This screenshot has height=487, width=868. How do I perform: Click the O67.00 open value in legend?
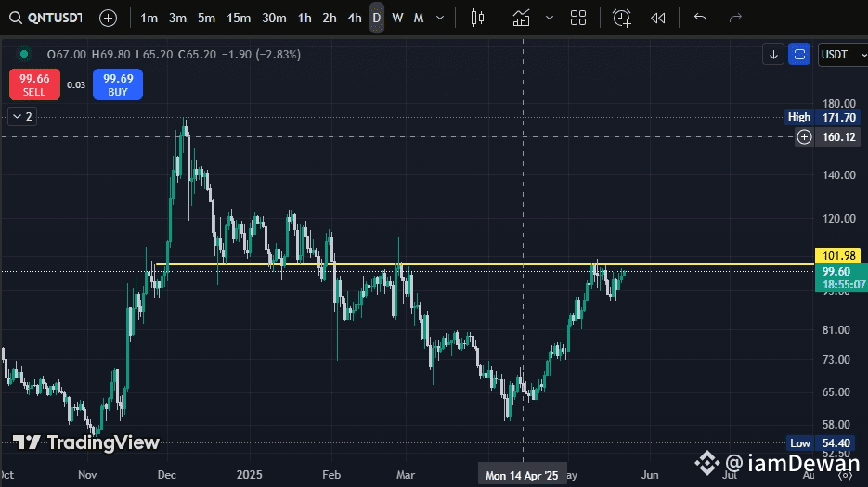[67, 54]
